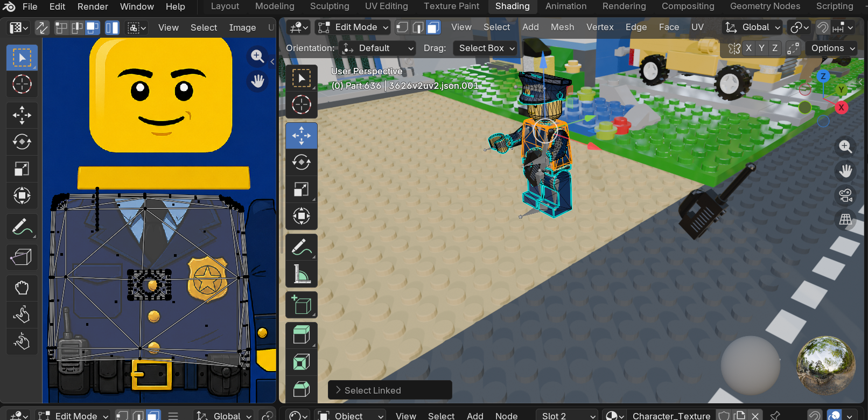Select the Extrude Region tool
Viewport: 868px width, 420px height.
[302, 335]
